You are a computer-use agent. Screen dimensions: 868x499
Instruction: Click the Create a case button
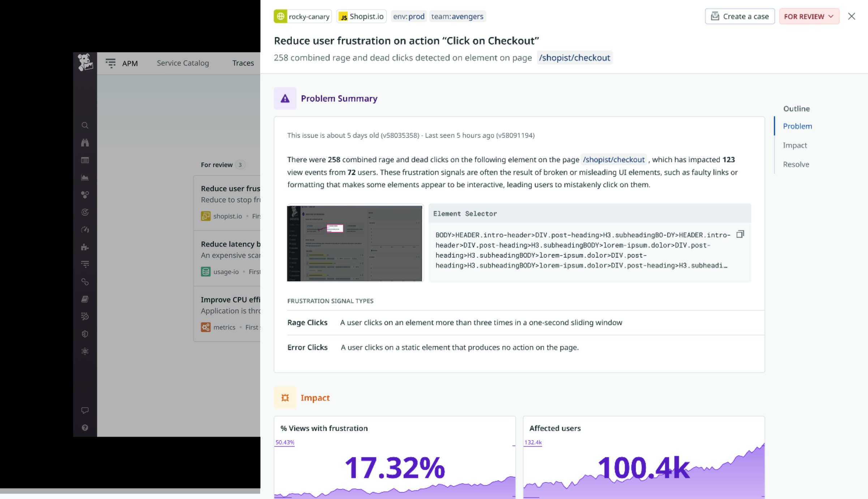pos(740,17)
